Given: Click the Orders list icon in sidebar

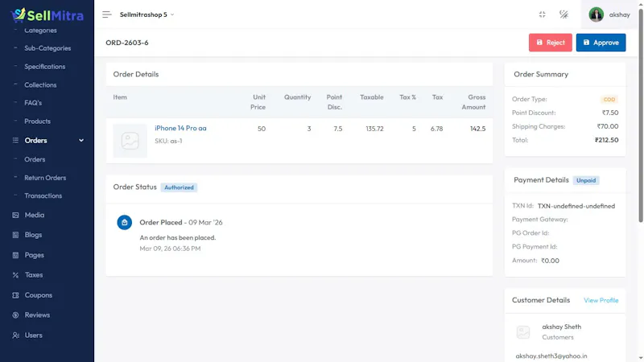Looking at the screenshot, I should click(15, 140).
